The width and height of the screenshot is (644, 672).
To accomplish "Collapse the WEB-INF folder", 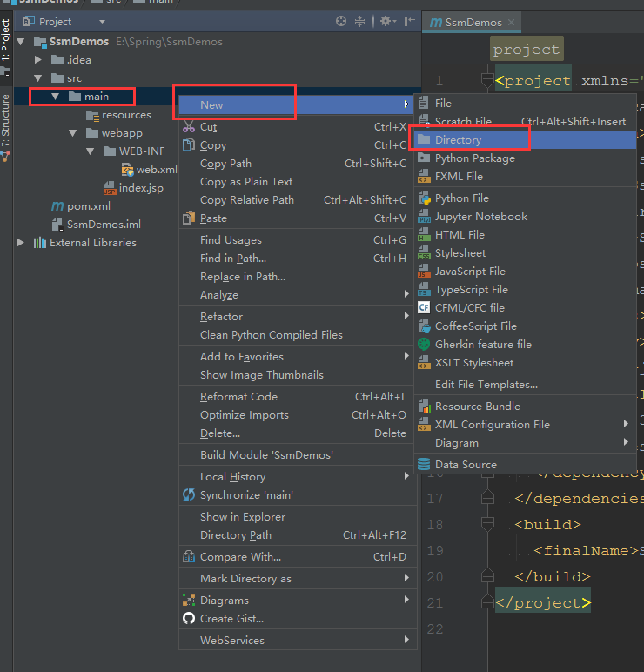I will tap(91, 151).
